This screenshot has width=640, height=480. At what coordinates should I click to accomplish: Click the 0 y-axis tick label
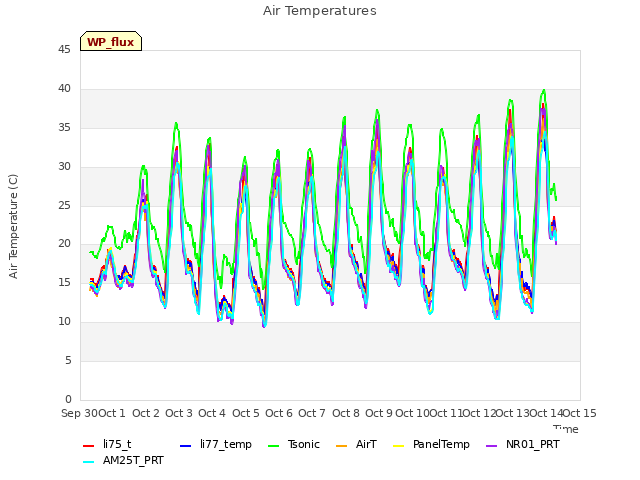(x=68, y=399)
